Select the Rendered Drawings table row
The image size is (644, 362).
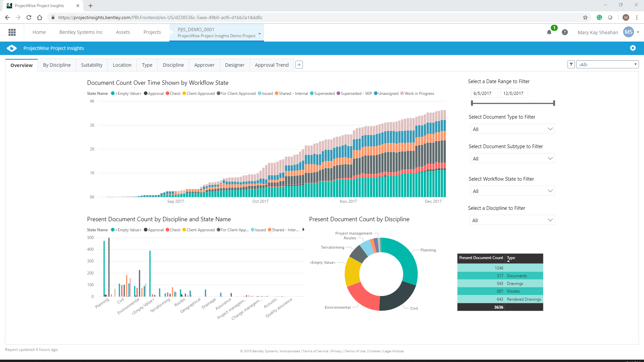(x=500, y=299)
